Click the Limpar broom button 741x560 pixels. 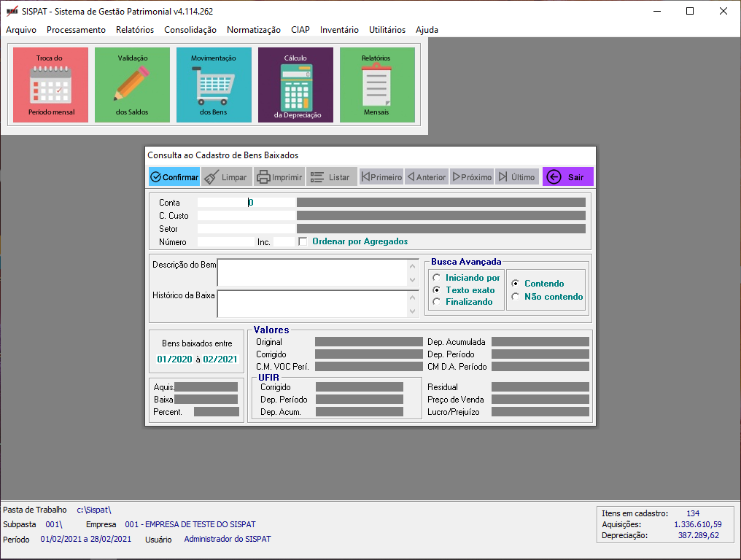[226, 177]
